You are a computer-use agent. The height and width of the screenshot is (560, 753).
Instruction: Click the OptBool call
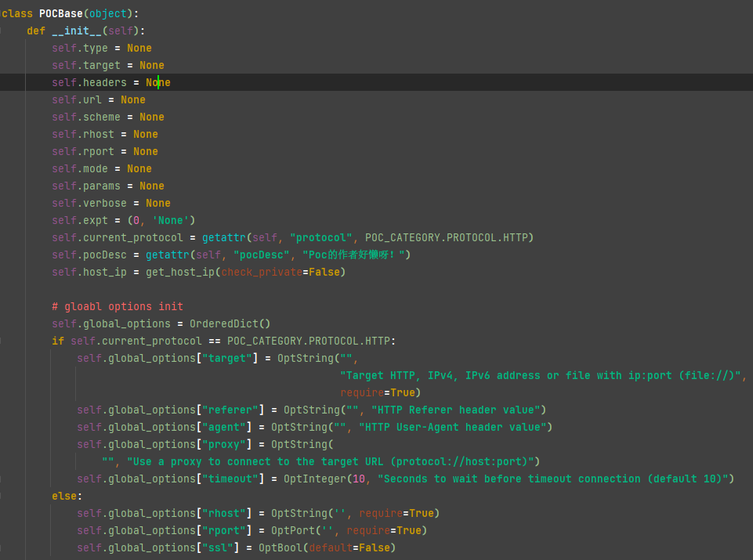click(281, 548)
